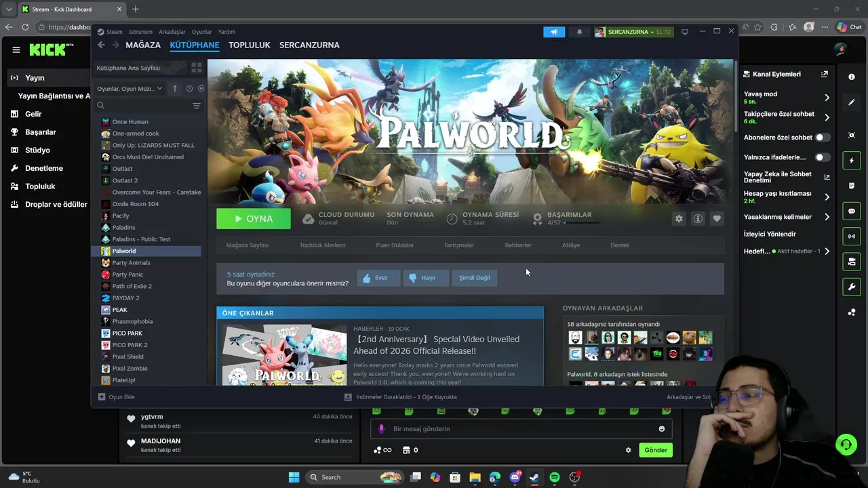Click the green OYNA play button
The image size is (868, 488).
pyautogui.click(x=254, y=219)
